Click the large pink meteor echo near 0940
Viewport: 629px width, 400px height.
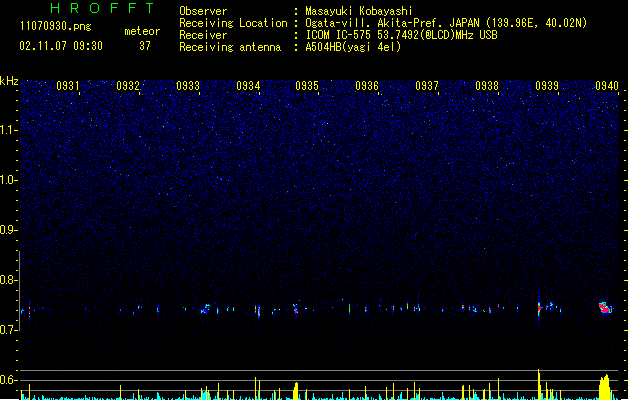click(x=605, y=308)
